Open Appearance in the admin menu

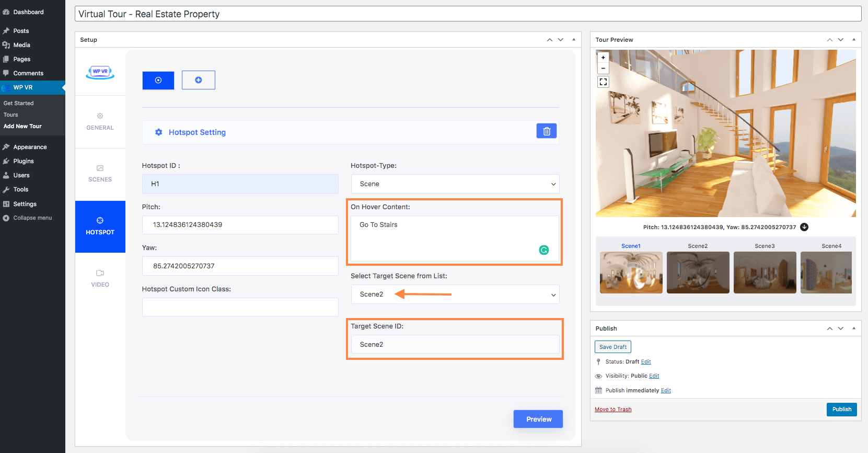coord(30,147)
